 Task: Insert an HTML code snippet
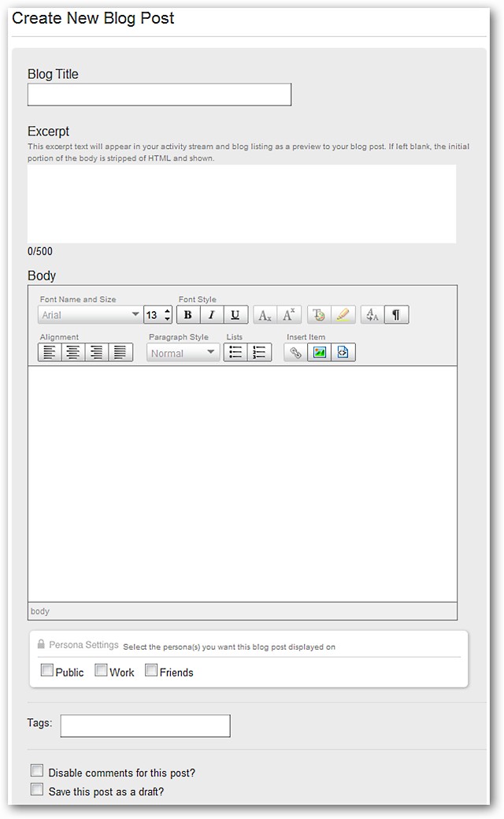(343, 353)
